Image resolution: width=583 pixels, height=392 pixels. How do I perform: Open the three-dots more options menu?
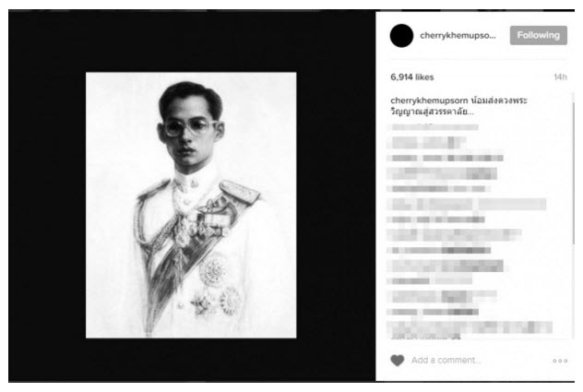point(560,361)
